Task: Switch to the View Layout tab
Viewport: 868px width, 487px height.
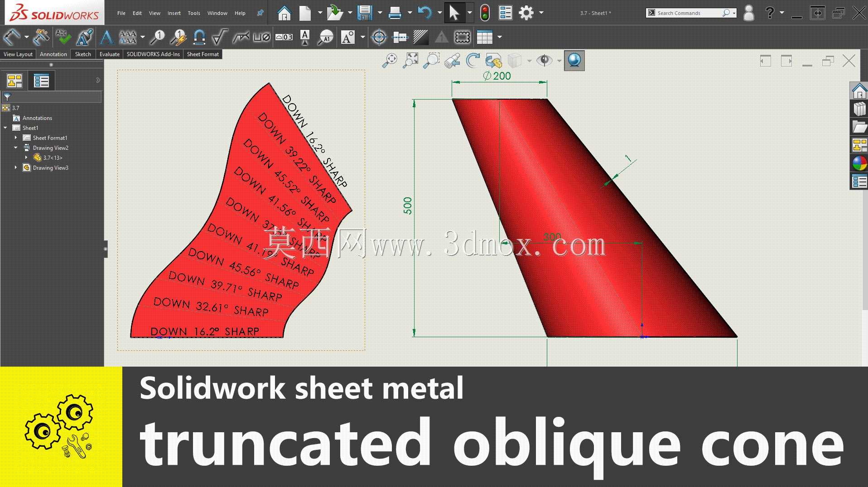Action: click(x=18, y=54)
